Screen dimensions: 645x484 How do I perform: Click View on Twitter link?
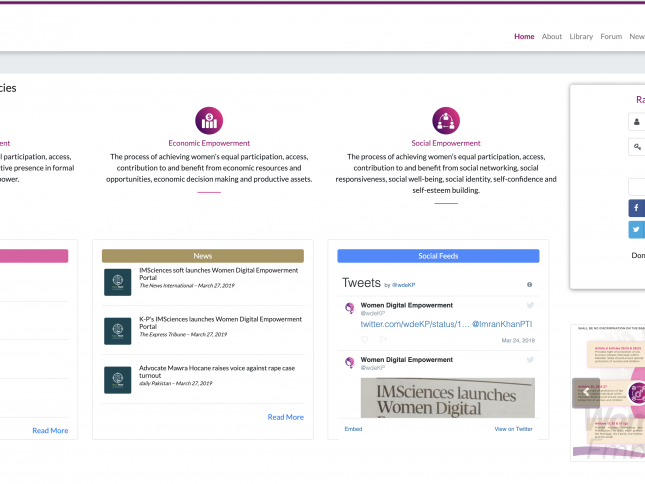(x=513, y=428)
